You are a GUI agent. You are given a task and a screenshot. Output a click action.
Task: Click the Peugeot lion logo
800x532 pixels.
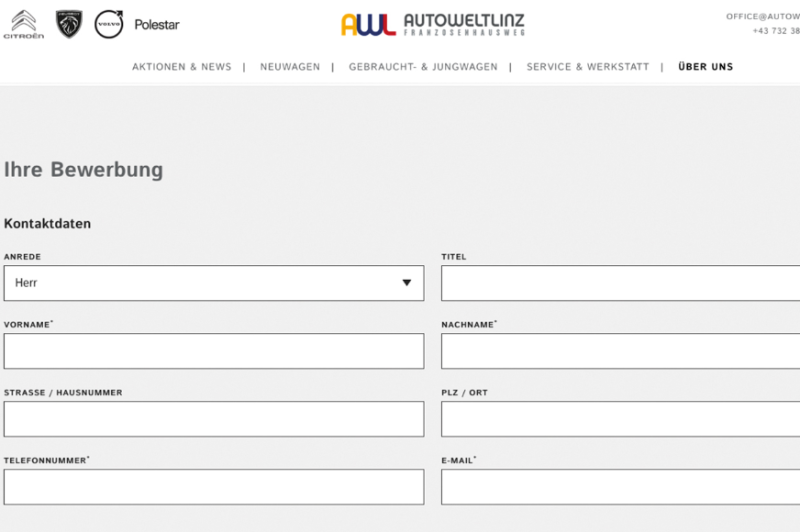pyautogui.click(x=69, y=24)
